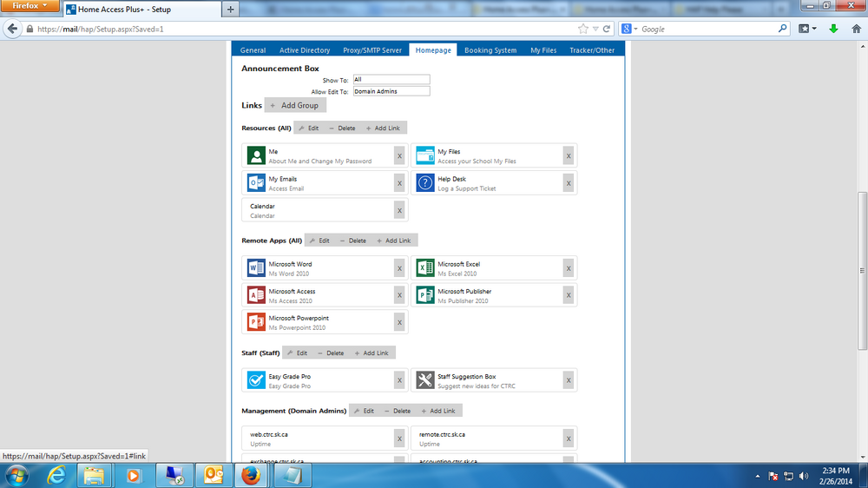Go to the Firefox home page icon

(856, 29)
